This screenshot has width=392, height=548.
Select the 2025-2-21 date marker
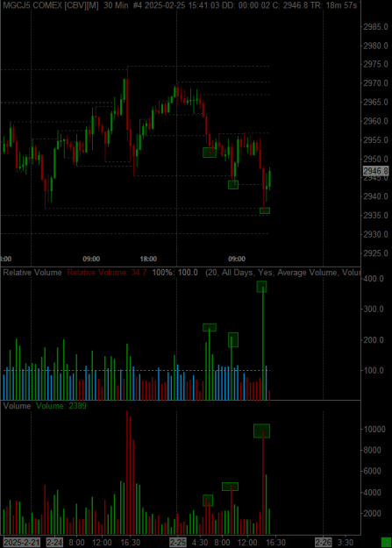(x=21, y=543)
